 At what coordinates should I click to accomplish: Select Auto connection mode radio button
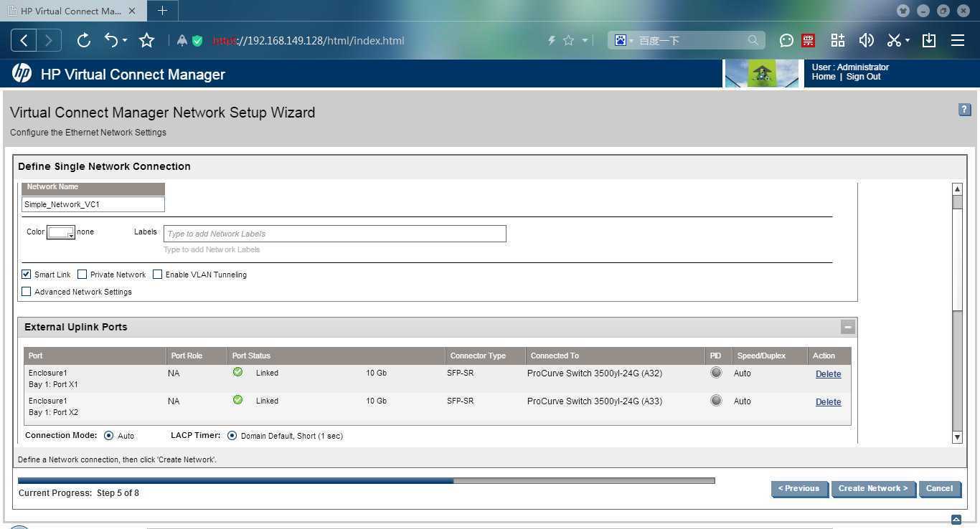(109, 435)
